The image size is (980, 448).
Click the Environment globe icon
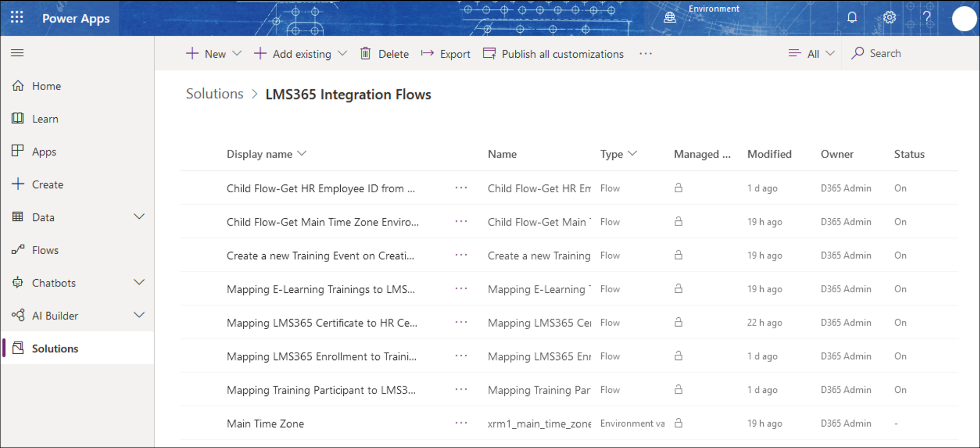pyautogui.click(x=670, y=17)
